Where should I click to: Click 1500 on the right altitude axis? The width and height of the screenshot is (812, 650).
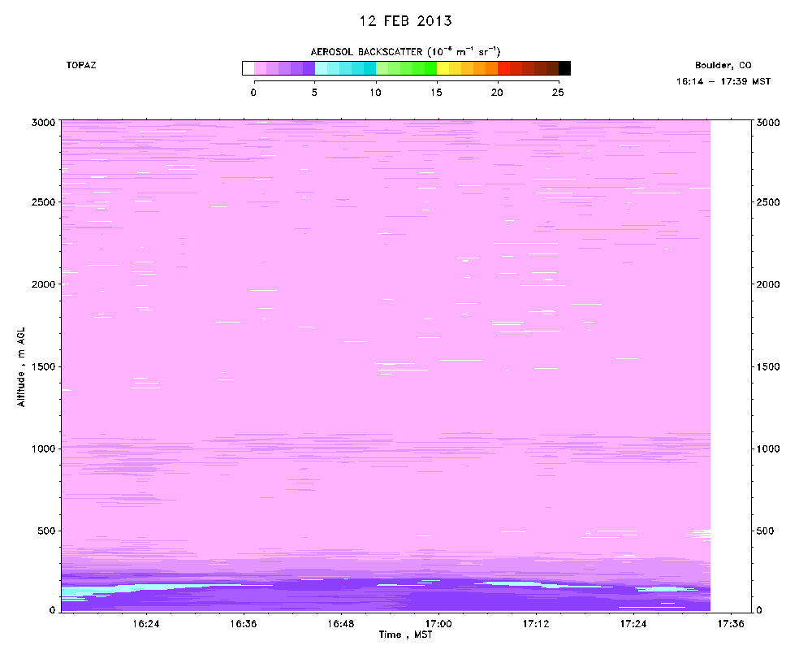[x=768, y=367]
